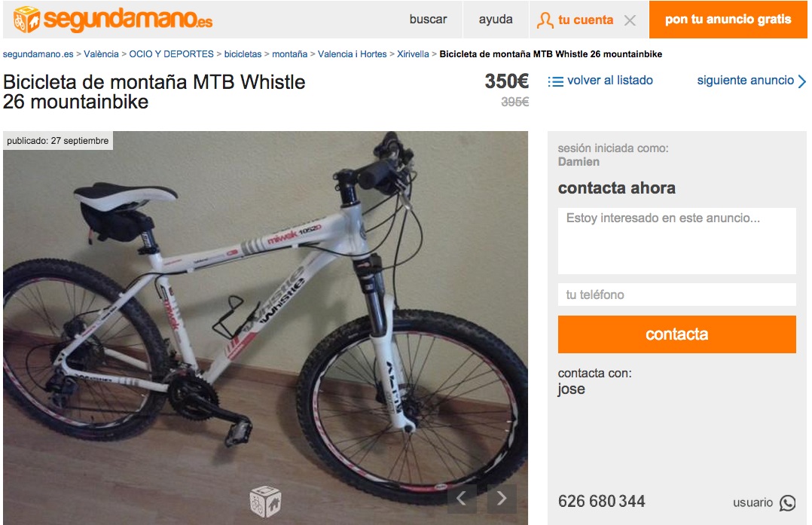
Task: Click the user account icon
Action: click(x=545, y=20)
